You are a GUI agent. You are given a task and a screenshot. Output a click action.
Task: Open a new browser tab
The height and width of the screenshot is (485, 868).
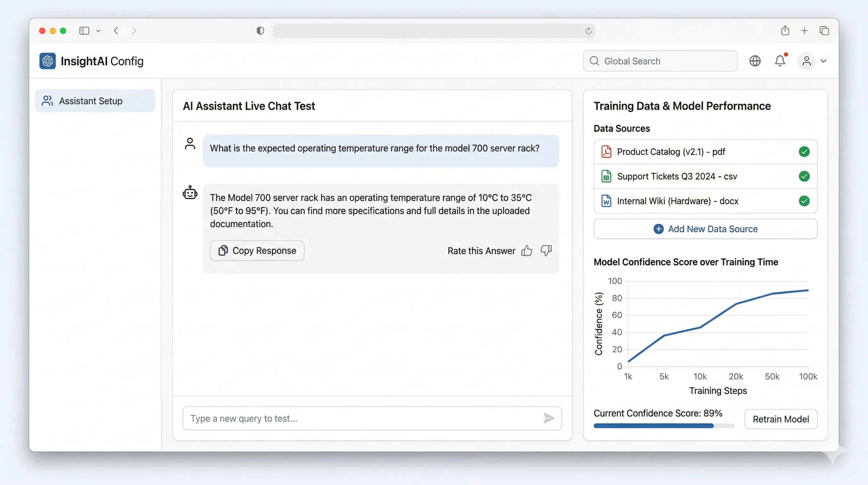click(x=804, y=30)
